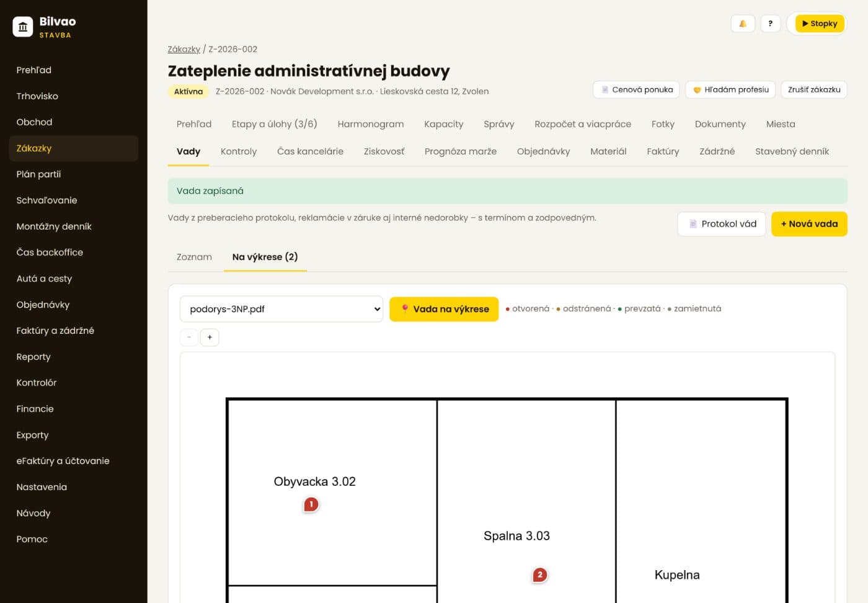Click the Bilvao building logo icon
868x603 pixels.
pos(23,27)
